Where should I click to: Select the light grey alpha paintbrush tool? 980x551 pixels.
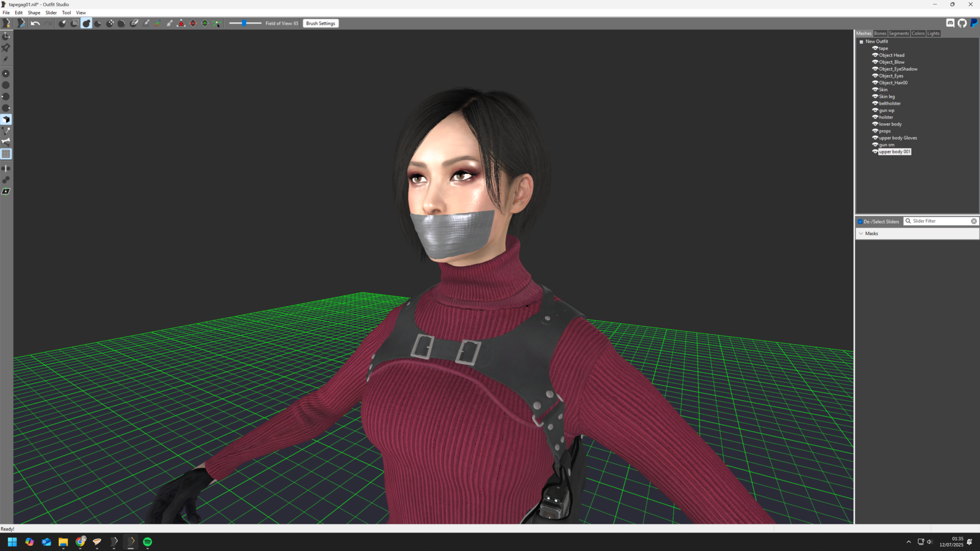pos(169,23)
